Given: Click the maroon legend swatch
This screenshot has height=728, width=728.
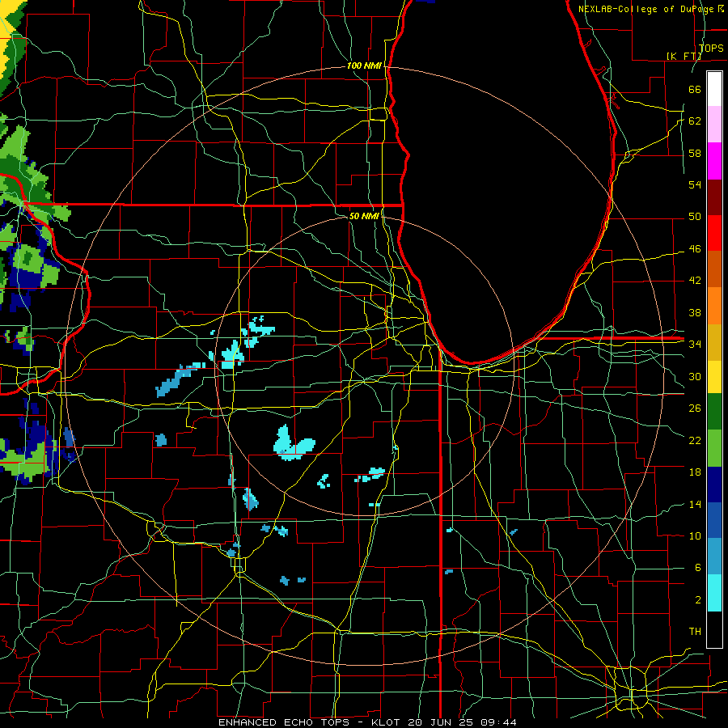Looking at the screenshot, I should point(714,197).
